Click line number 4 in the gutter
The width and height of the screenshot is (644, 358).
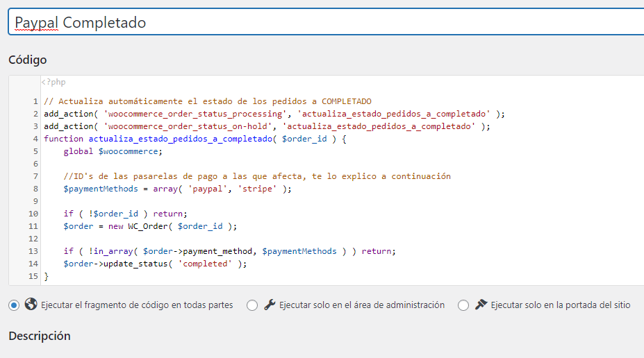click(x=35, y=139)
